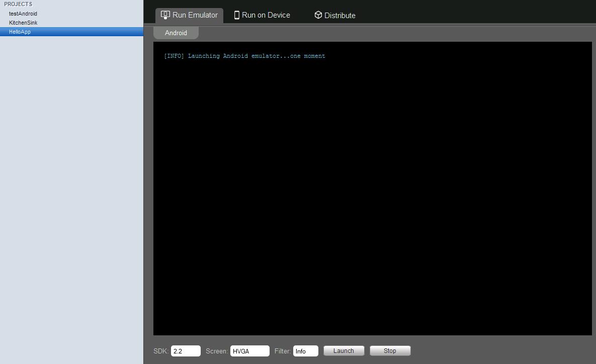Select the HelloApp project
Screen dimensions: 596x364
[71, 32]
